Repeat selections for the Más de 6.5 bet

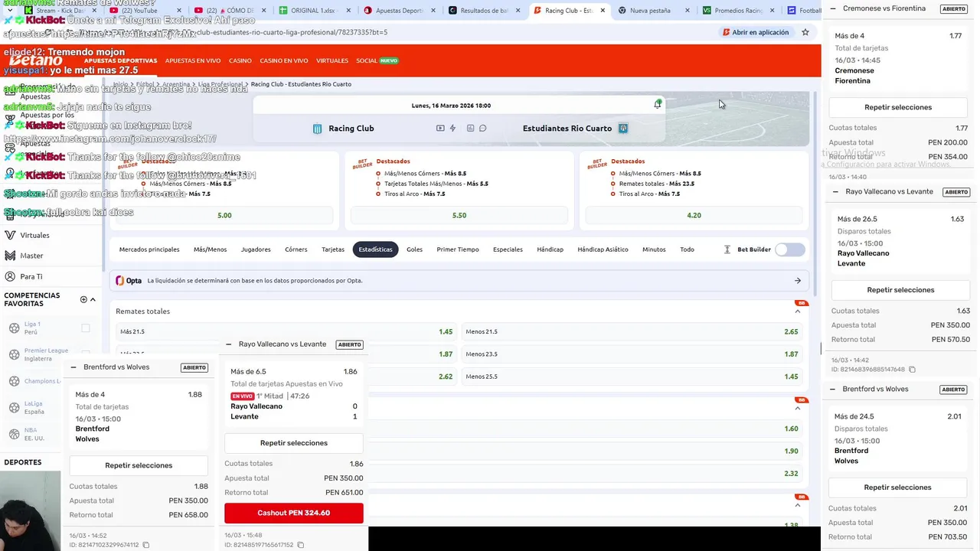[x=294, y=443]
